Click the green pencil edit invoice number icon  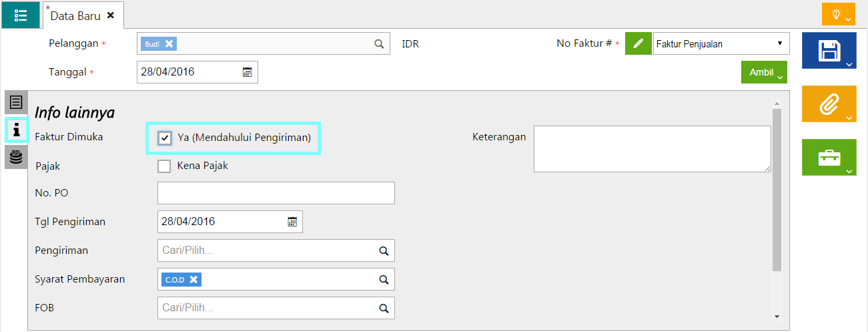tap(638, 43)
